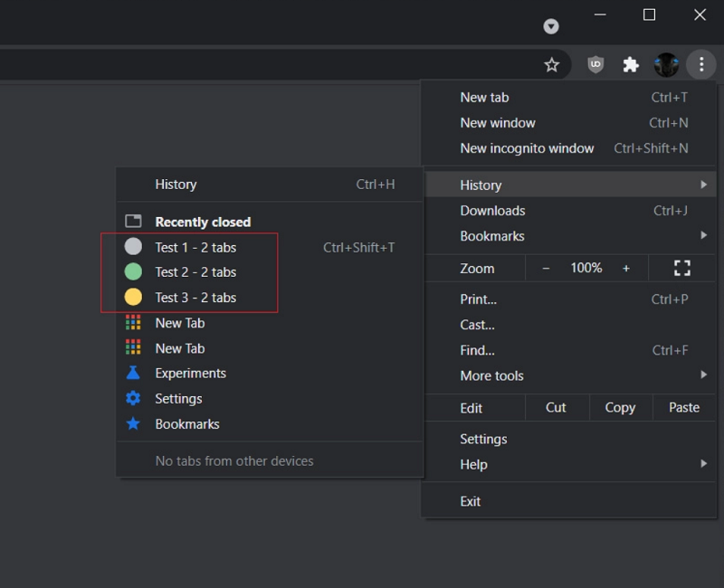
Task: Click the Copy button in Edit row
Action: [620, 408]
